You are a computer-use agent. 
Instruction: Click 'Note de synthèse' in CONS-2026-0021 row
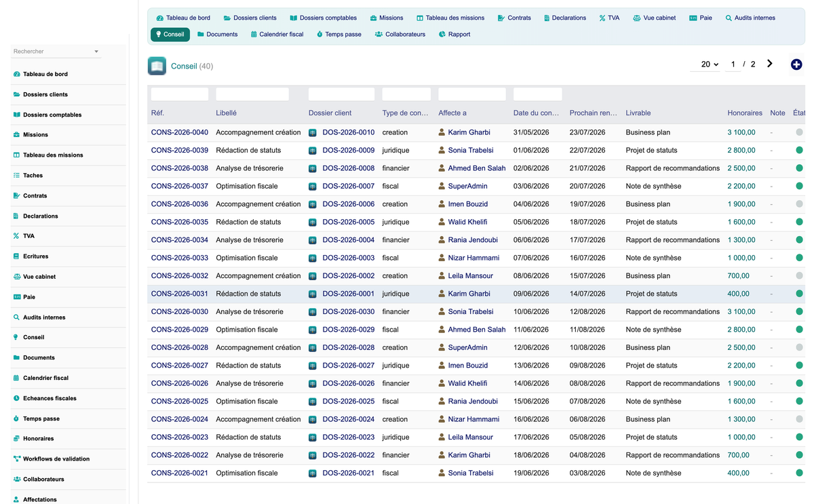(653, 473)
